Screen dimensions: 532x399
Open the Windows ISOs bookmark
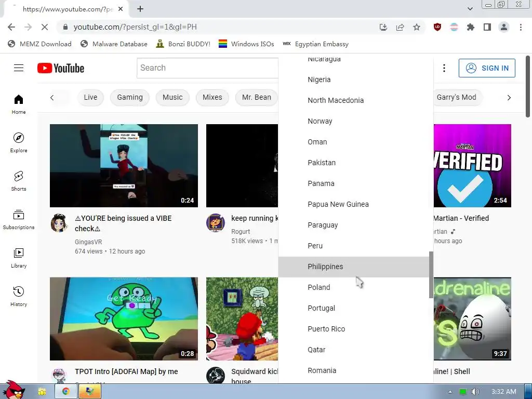[246, 44]
